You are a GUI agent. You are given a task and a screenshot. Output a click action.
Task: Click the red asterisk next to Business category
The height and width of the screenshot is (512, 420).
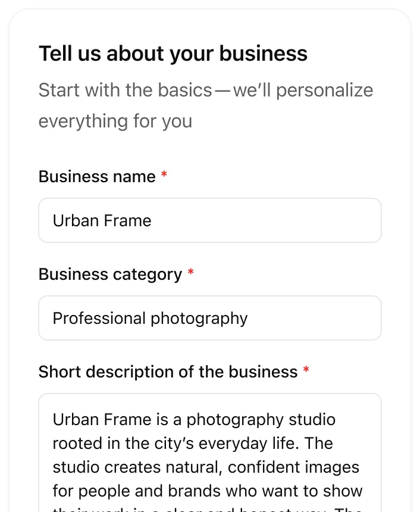pos(190,271)
